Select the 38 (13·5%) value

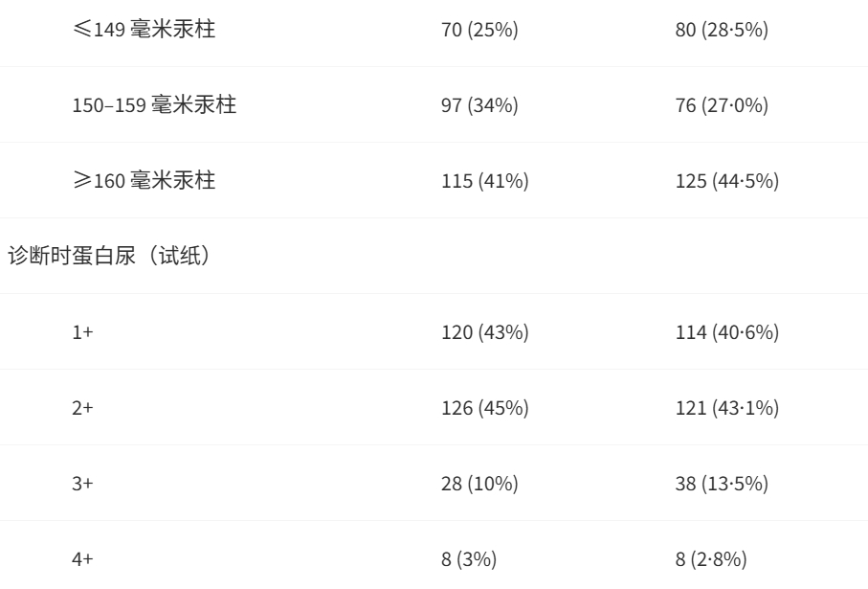722,483
